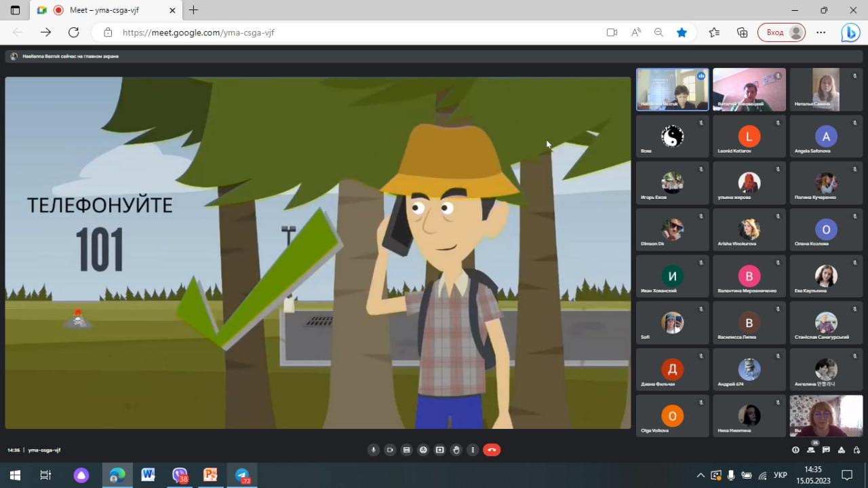Open more options three-dot menu in Meet
Image resolution: width=868 pixels, height=488 pixels.
pyautogui.click(x=473, y=450)
